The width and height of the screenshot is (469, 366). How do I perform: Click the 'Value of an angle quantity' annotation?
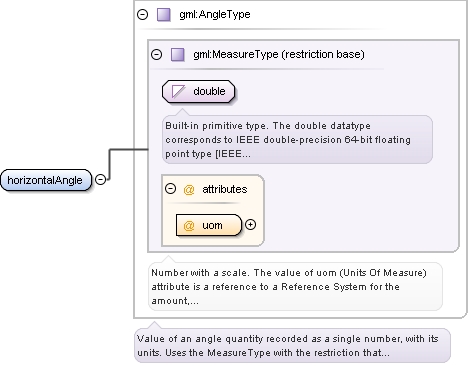coord(292,345)
